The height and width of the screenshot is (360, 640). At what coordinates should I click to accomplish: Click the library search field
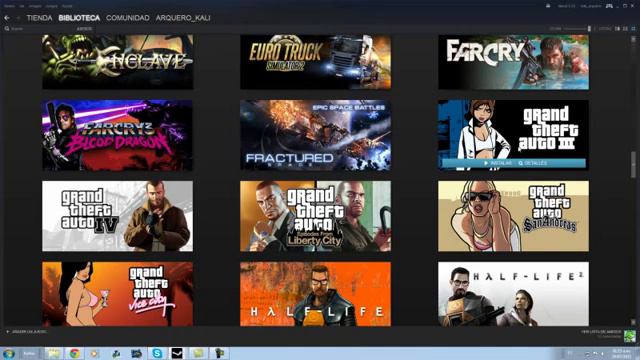pos(39,29)
